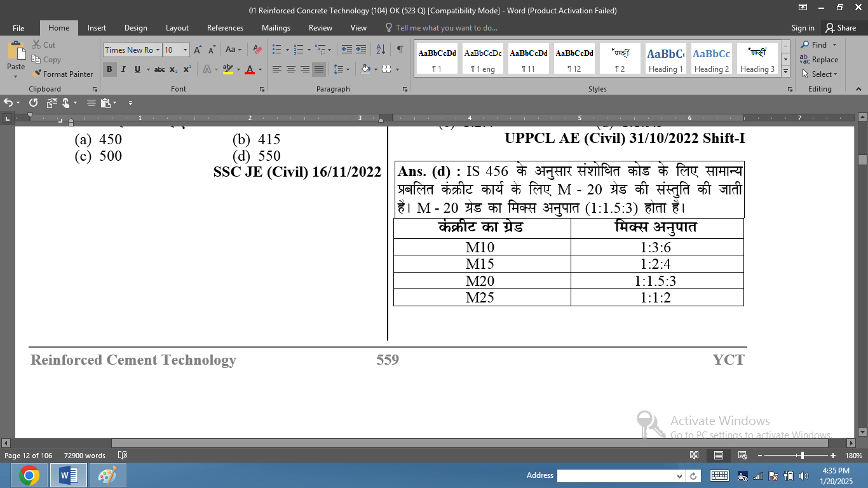This screenshot has width=868, height=488.
Task: Click the Undo arrow in Quick Access
Action: [9, 102]
